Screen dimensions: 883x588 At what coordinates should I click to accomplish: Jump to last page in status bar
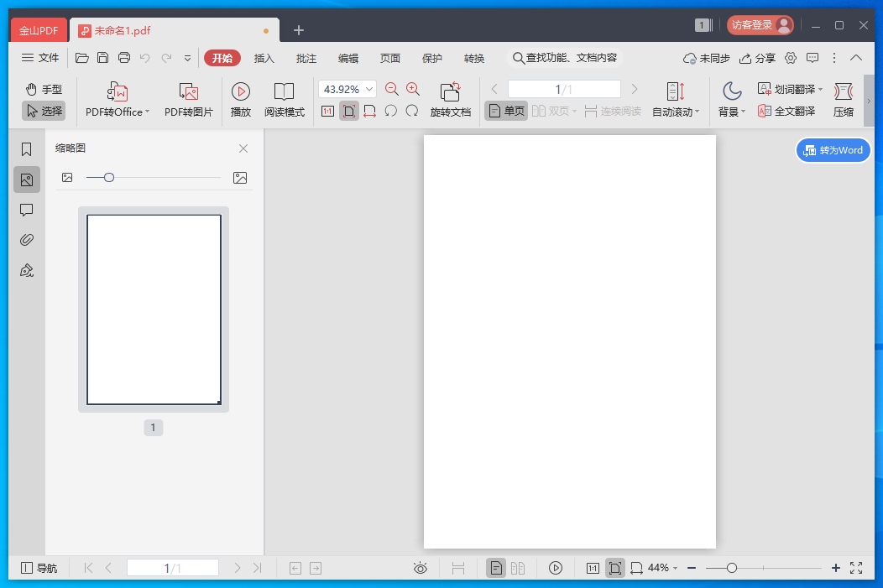point(258,568)
